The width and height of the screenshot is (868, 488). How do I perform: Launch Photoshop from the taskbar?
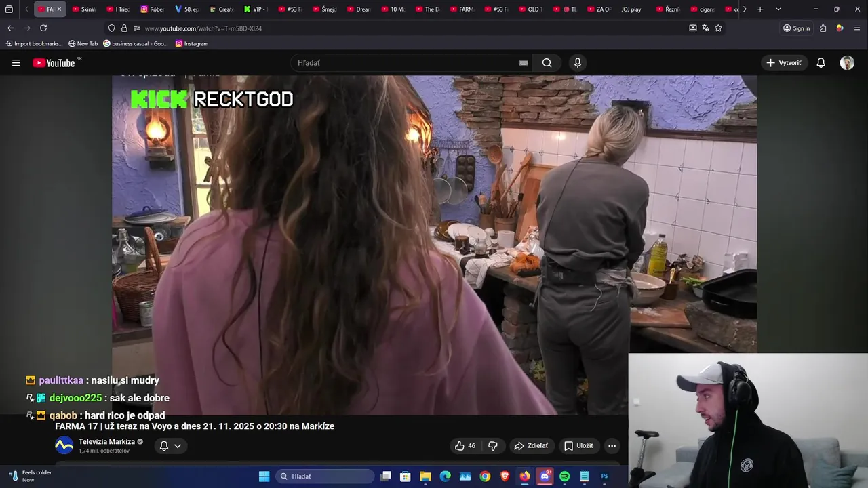(604, 476)
